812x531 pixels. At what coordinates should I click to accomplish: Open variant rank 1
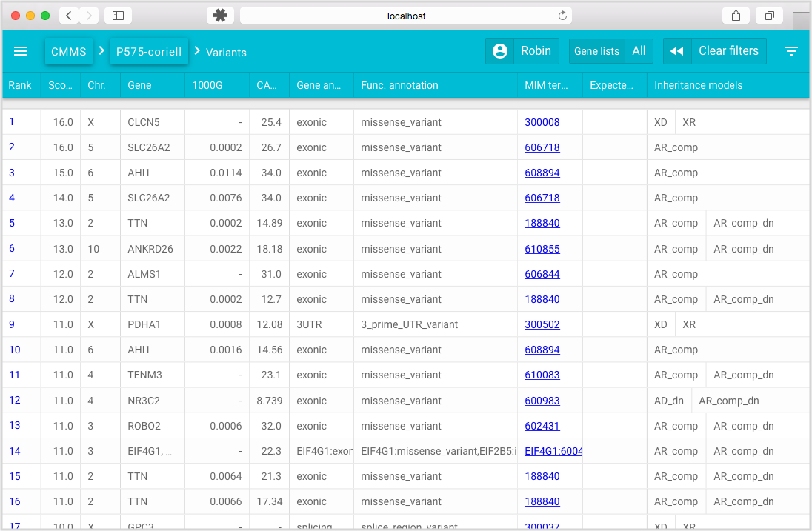click(12, 122)
